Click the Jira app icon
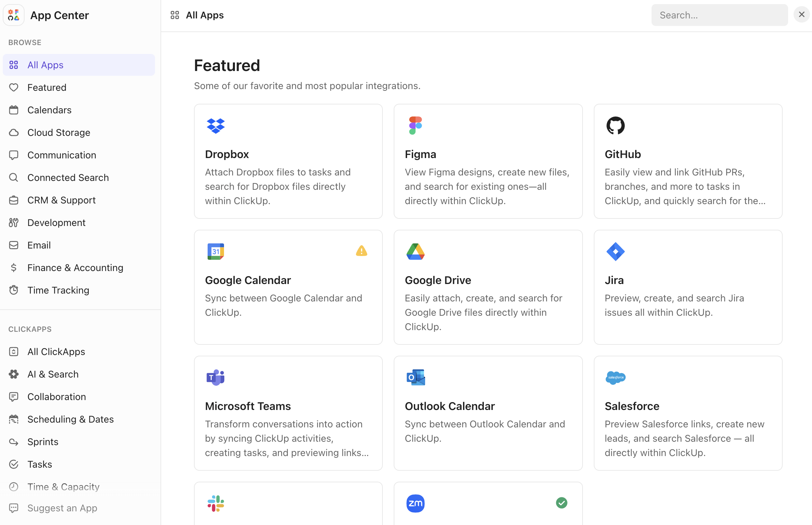The width and height of the screenshot is (812, 525). [x=615, y=252]
